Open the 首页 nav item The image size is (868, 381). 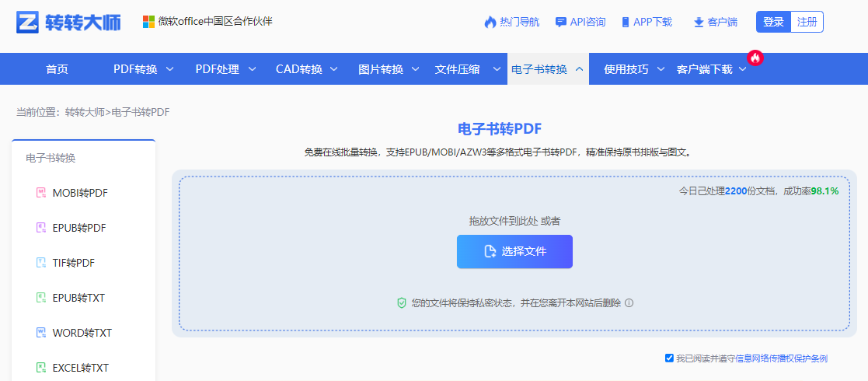tap(57, 69)
